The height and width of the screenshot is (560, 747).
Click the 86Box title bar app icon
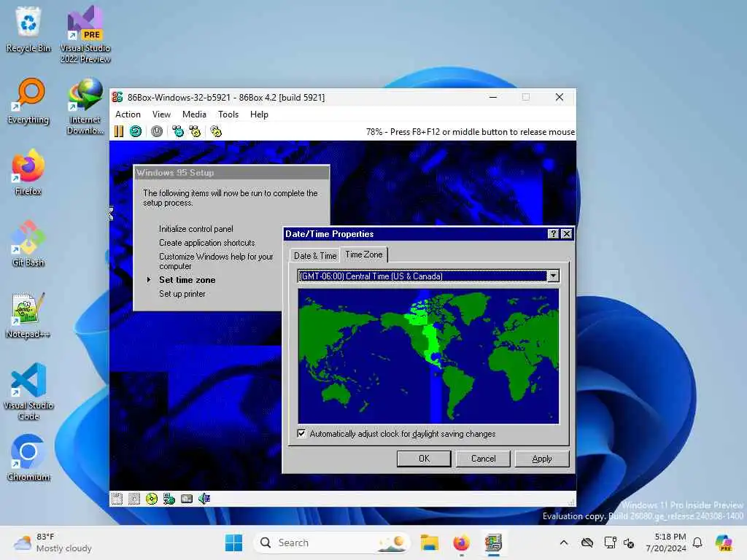tap(117, 97)
